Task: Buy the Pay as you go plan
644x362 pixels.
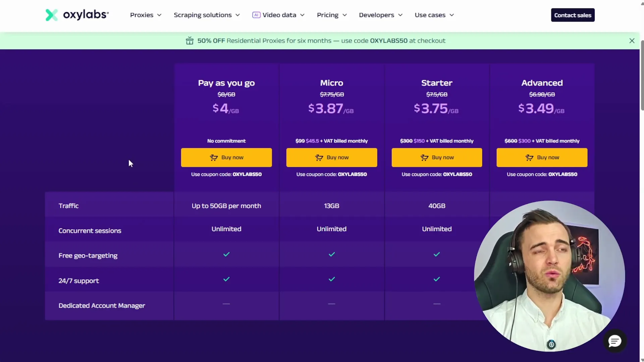Action: click(x=226, y=158)
